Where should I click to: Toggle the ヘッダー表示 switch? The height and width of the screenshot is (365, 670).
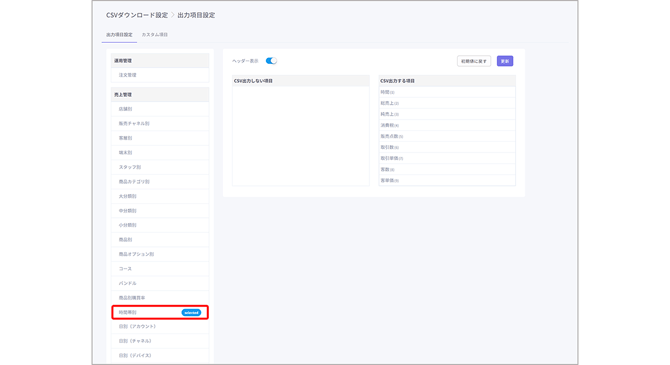[271, 61]
